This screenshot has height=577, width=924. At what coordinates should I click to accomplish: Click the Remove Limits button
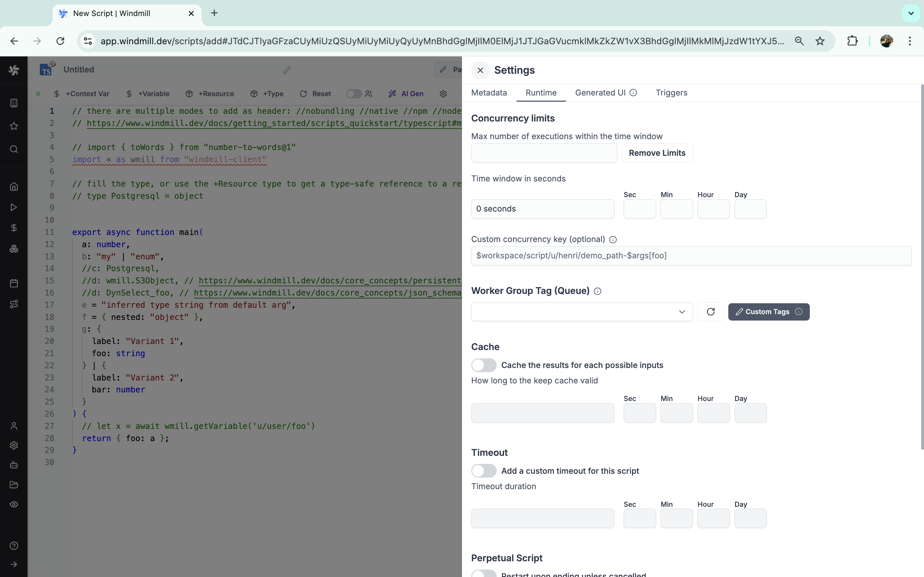657,153
